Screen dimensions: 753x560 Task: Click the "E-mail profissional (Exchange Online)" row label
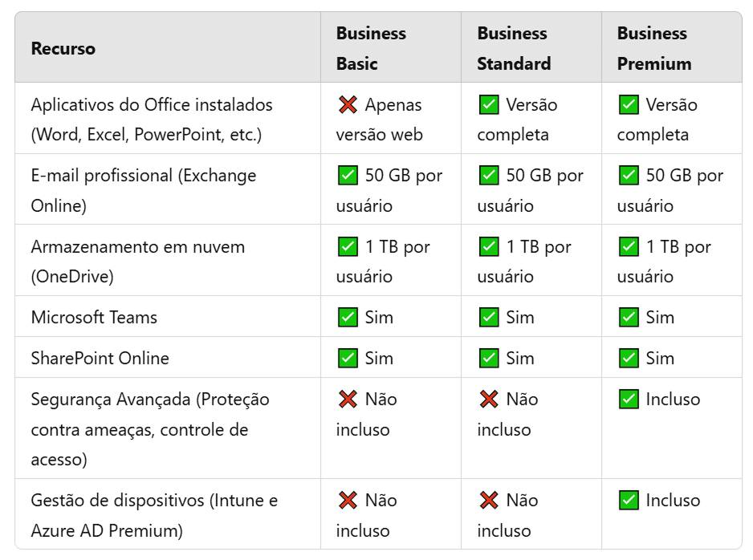143,190
